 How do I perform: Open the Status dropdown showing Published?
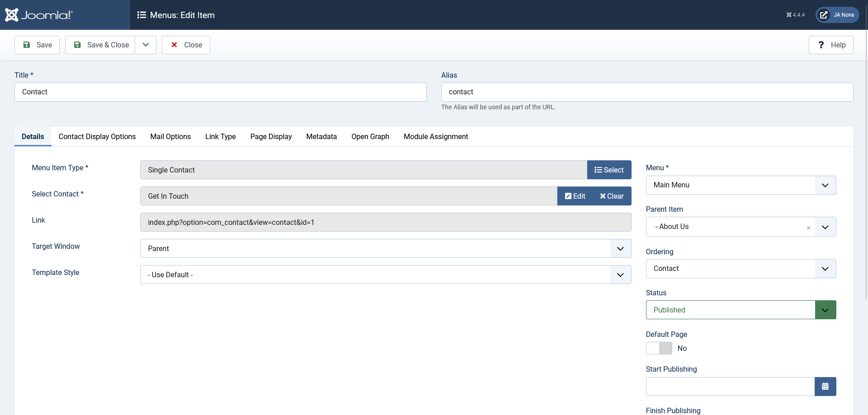coord(741,310)
